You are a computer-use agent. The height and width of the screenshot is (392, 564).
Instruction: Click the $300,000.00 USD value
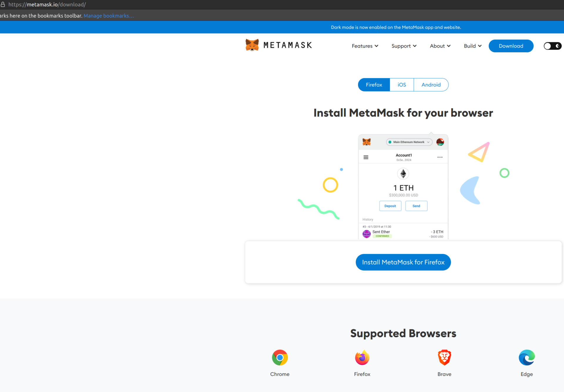pos(403,195)
